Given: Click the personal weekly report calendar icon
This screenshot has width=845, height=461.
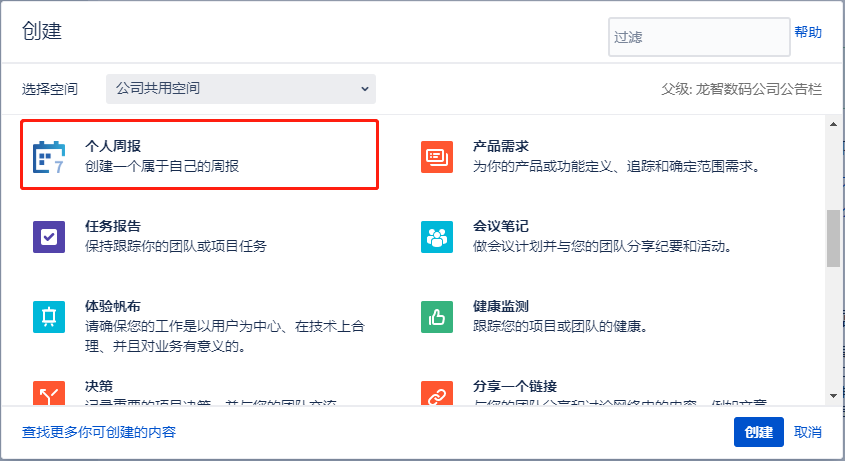Looking at the screenshot, I should pos(49,157).
